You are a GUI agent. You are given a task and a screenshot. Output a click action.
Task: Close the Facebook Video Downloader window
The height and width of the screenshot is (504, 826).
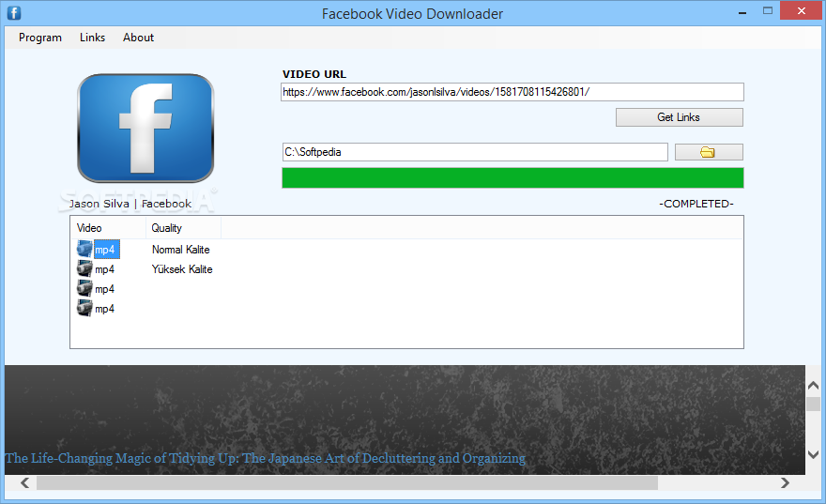point(802,10)
